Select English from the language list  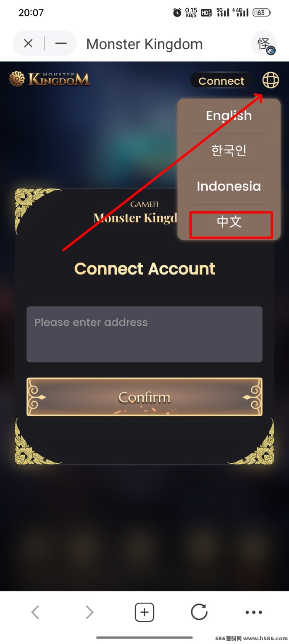[x=229, y=116]
